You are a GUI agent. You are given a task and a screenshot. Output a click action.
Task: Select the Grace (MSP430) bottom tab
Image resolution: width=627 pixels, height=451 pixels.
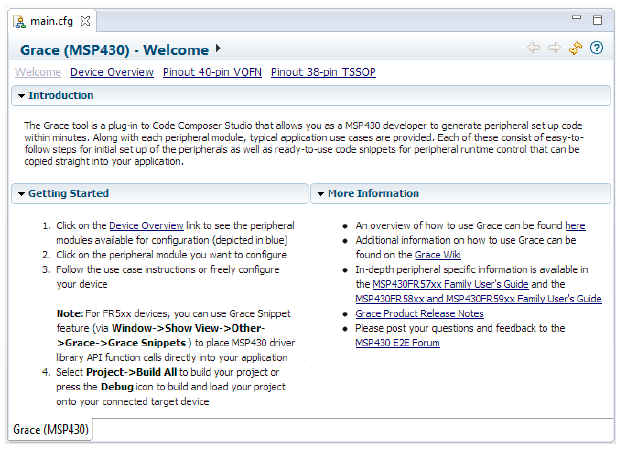(50, 429)
